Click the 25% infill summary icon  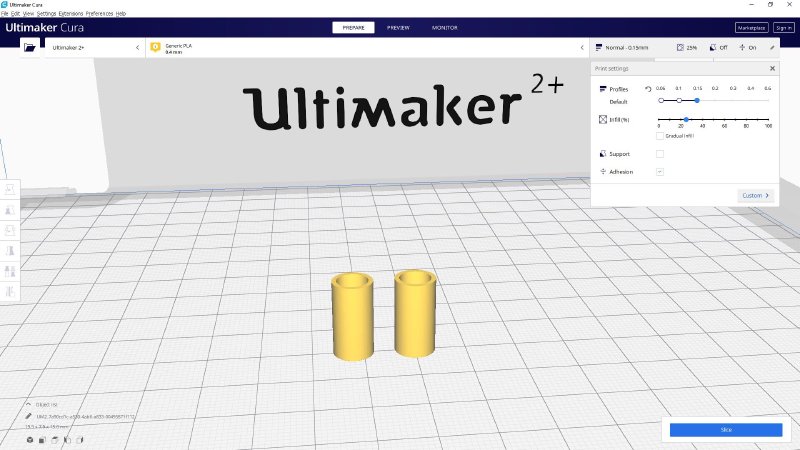(680, 47)
